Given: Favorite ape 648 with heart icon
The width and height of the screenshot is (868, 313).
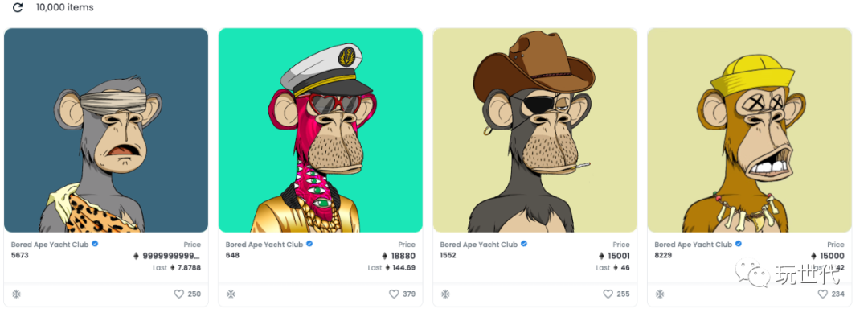Looking at the screenshot, I should (x=394, y=294).
